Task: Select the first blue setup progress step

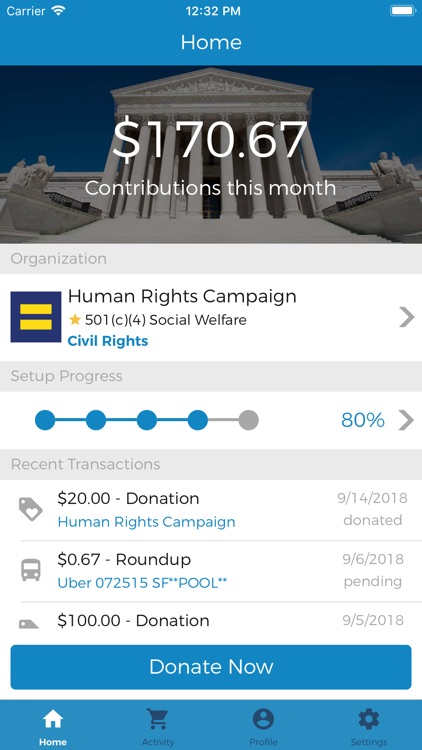Action: pyautogui.click(x=45, y=420)
